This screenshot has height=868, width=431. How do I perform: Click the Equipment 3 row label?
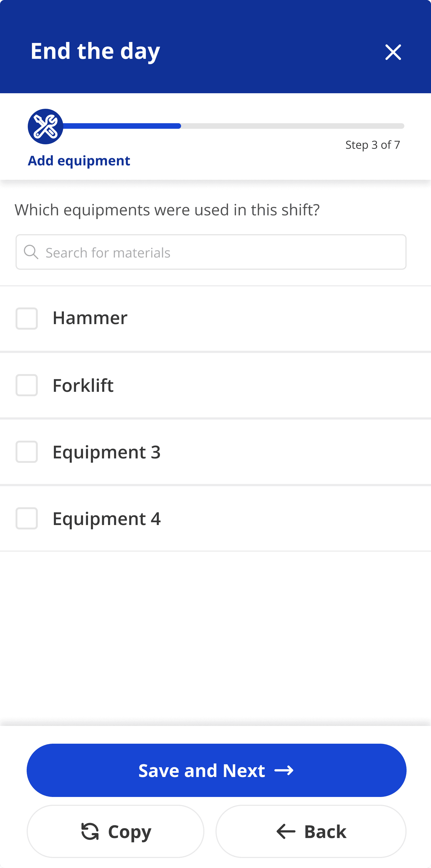107,452
